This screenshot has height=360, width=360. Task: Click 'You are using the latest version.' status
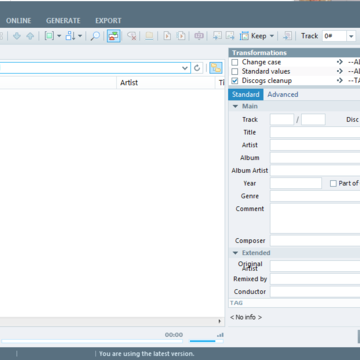(147, 354)
